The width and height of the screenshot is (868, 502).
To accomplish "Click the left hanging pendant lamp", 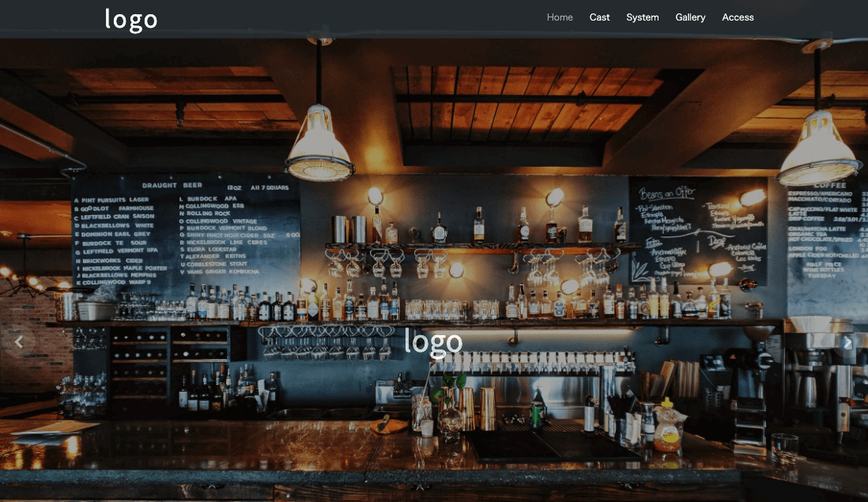I will [x=319, y=146].
